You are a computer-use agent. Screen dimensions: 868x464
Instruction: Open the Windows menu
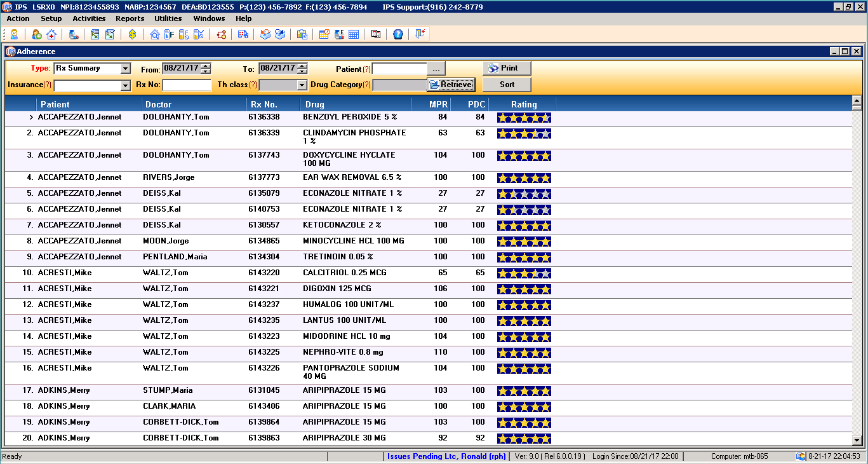209,18
